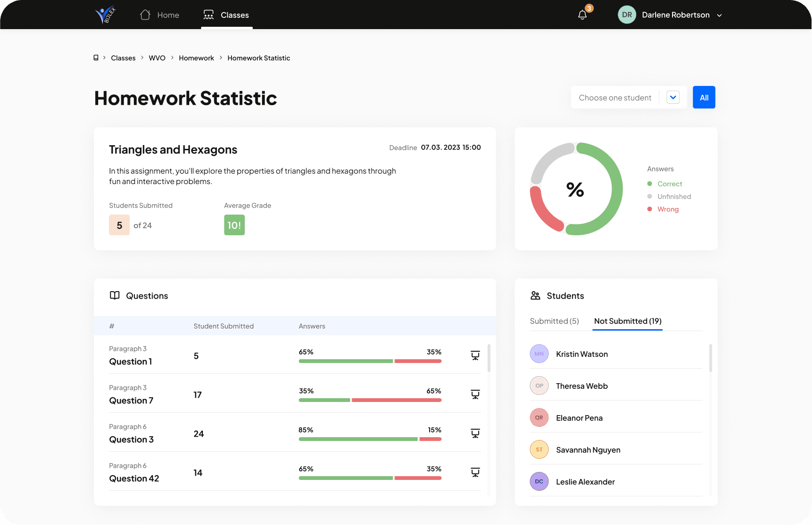Select student Theresa Webb

[x=582, y=386]
